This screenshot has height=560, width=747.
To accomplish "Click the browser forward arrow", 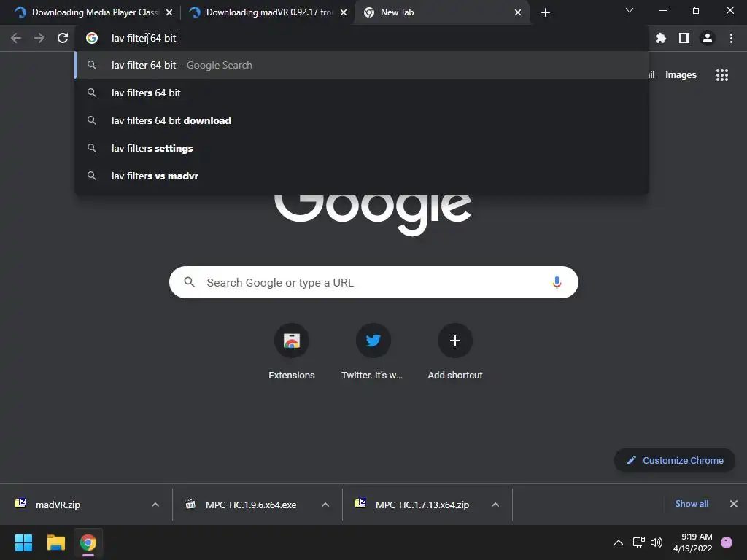I will [39, 38].
